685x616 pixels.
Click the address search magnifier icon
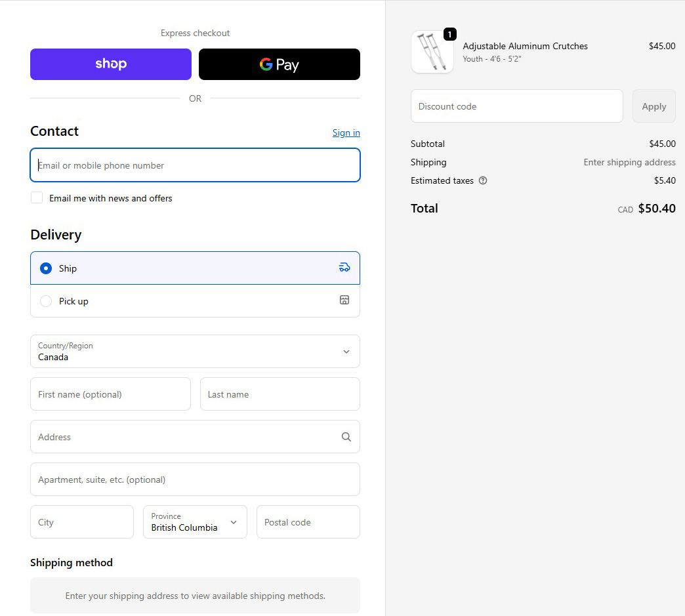(x=346, y=437)
